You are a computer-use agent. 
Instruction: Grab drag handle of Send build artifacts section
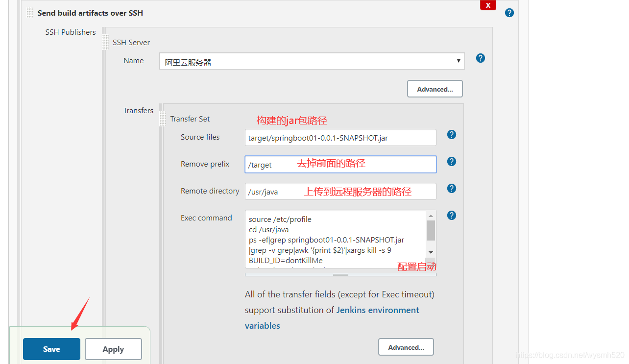click(x=30, y=13)
